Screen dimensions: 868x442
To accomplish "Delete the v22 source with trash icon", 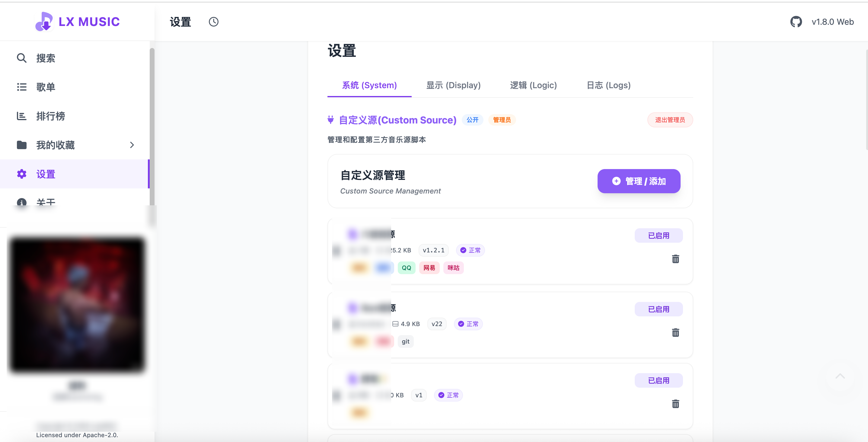I will point(675,333).
